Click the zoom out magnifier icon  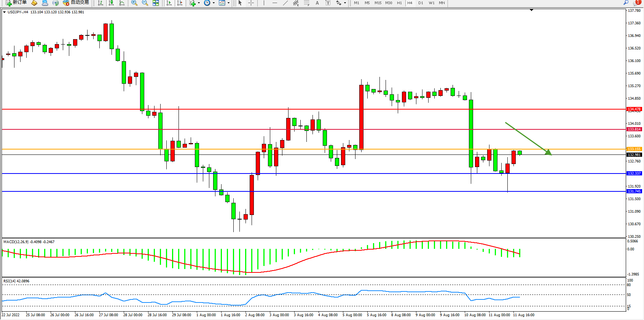[145, 3]
